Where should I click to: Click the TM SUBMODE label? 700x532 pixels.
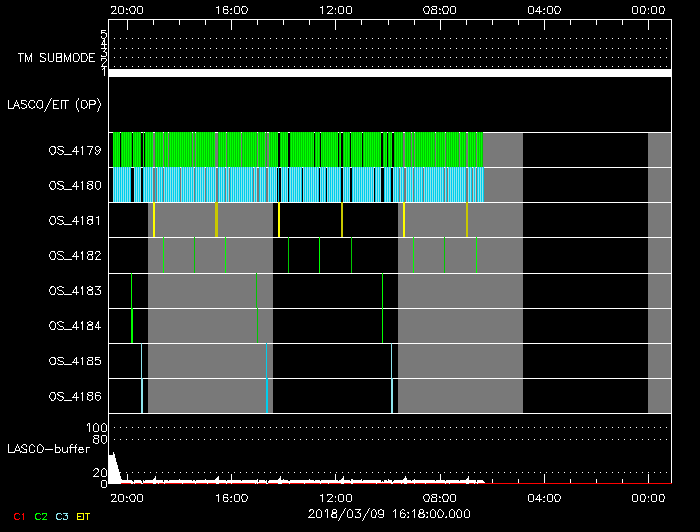point(57,58)
